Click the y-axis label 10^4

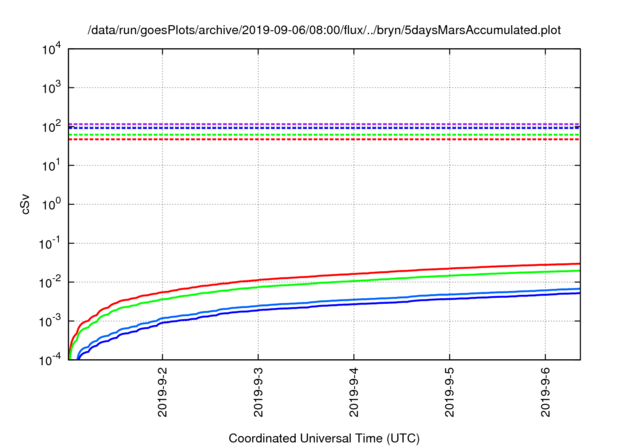coord(52,49)
